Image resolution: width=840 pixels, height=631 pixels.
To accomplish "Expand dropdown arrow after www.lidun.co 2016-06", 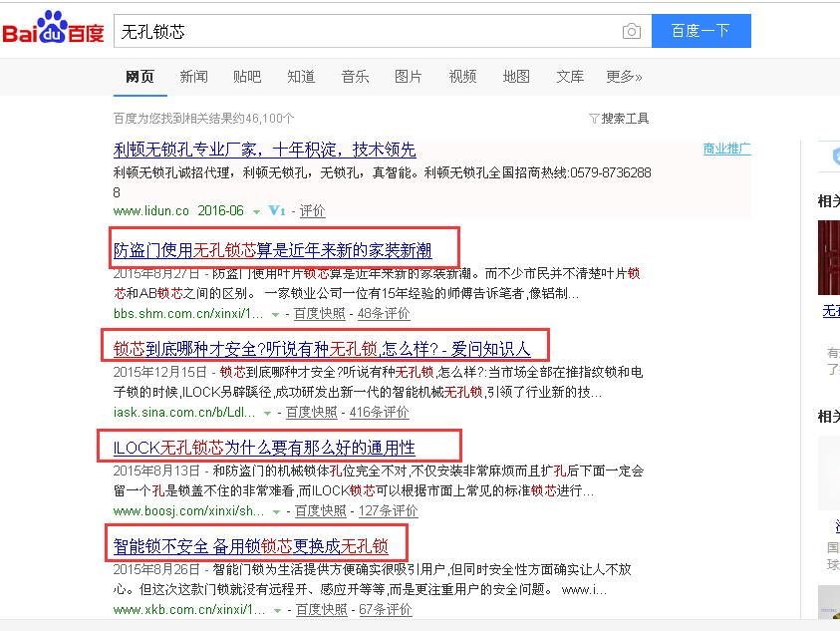I will [x=257, y=211].
